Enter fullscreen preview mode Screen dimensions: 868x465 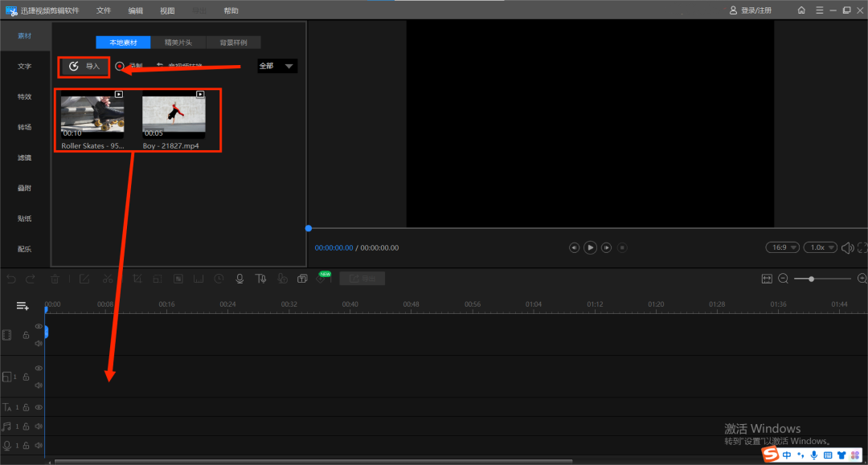pos(862,248)
